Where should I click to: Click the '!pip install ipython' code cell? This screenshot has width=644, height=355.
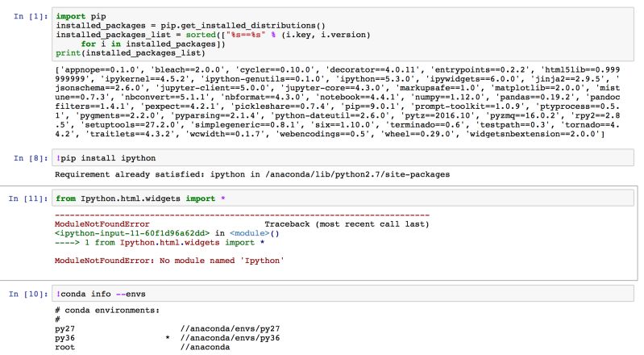coord(343,158)
